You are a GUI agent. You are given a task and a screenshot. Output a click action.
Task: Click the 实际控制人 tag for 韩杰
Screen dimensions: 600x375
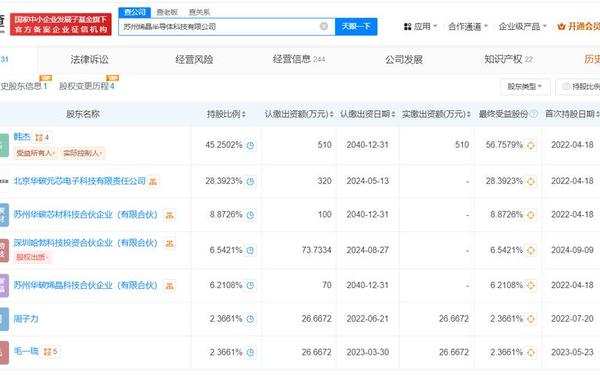[x=83, y=153]
